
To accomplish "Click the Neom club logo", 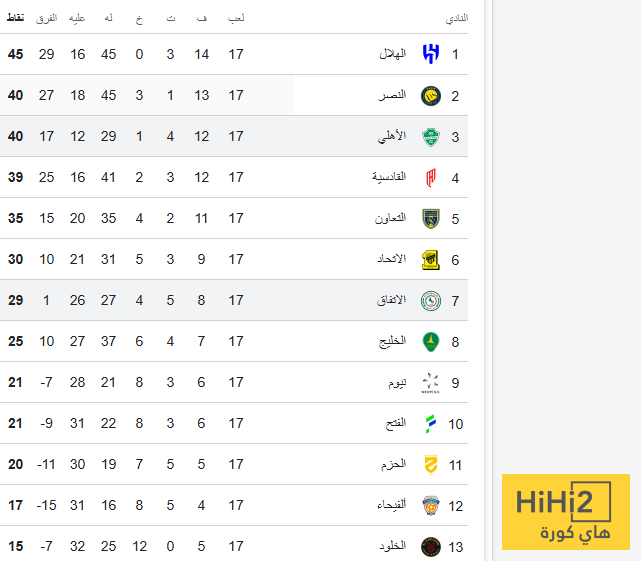I will tap(430, 382).
